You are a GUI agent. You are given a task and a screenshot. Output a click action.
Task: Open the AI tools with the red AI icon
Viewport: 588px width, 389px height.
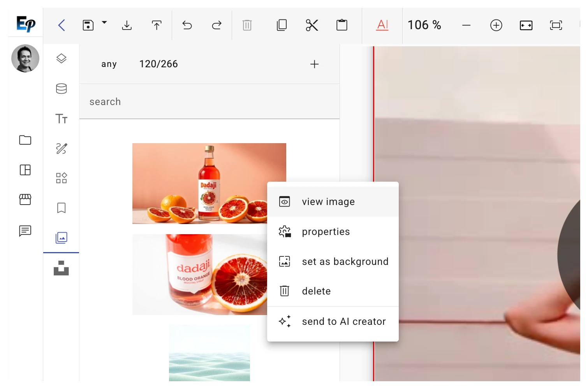(382, 25)
